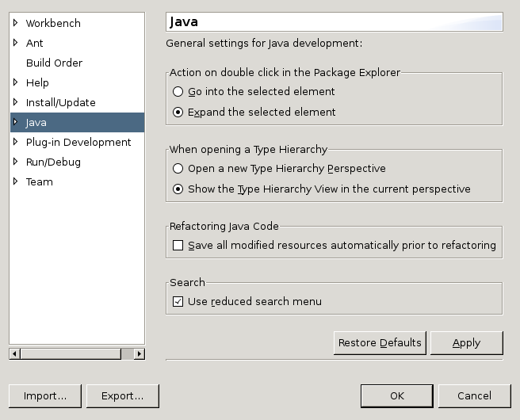Expand the Ant preferences node
This screenshot has width=520, height=420.
pyautogui.click(x=15, y=43)
